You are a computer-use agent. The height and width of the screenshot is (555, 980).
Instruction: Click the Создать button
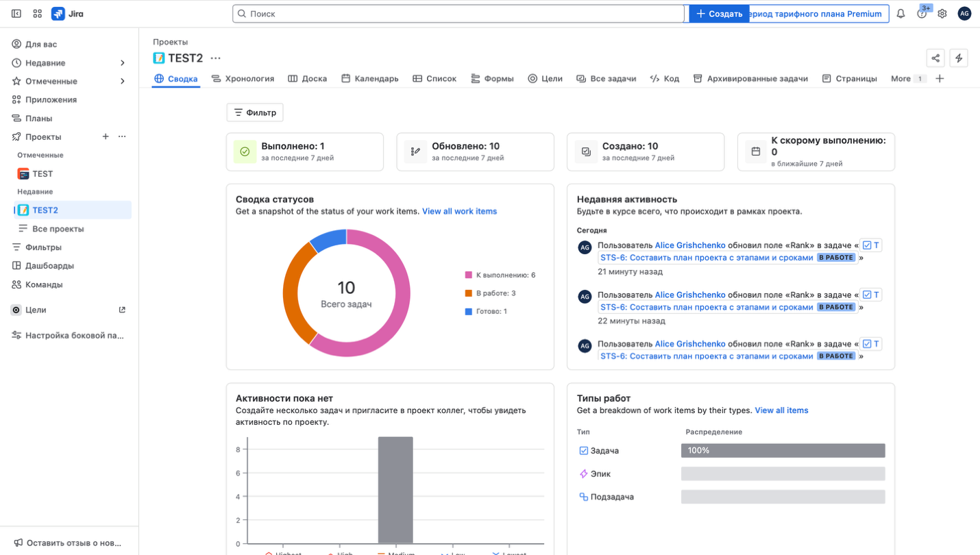pos(719,14)
